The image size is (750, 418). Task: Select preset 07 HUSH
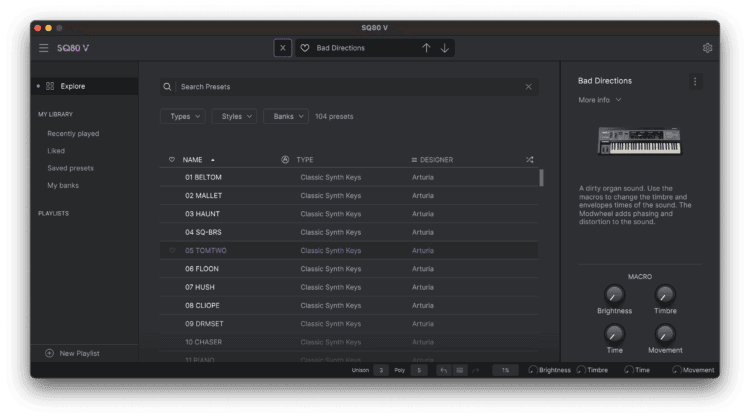pyautogui.click(x=349, y=287)
